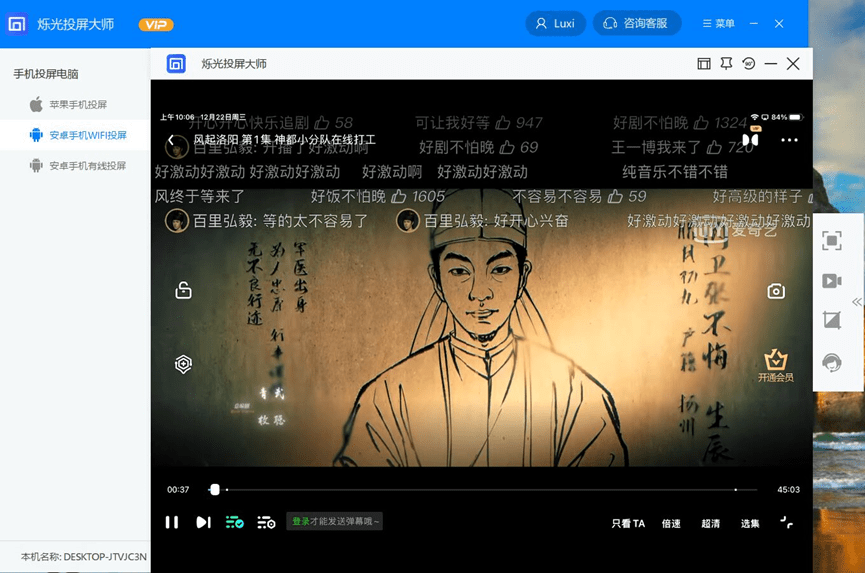This screenshot has height=573, width=865.
Task: Open the support headset icon in right toolbar
Action: [x=831, y=362]
